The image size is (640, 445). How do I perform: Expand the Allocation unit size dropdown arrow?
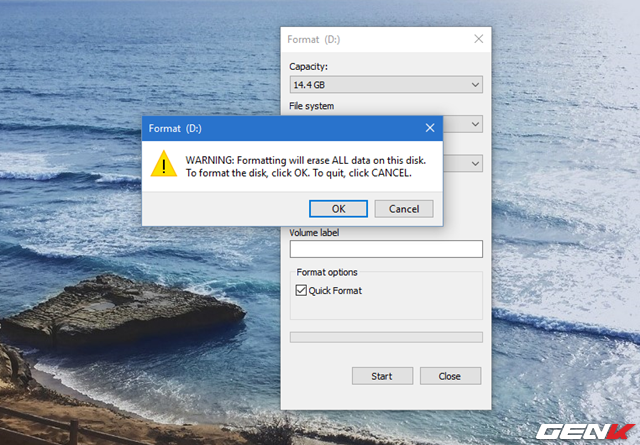click(x=475, y=163)
